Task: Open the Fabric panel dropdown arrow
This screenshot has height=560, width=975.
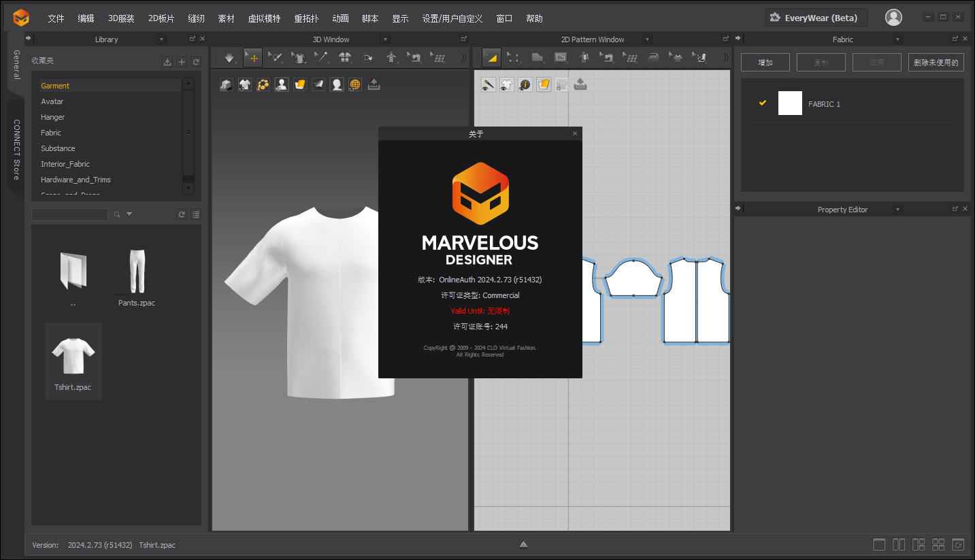Action: pos(897,39)
